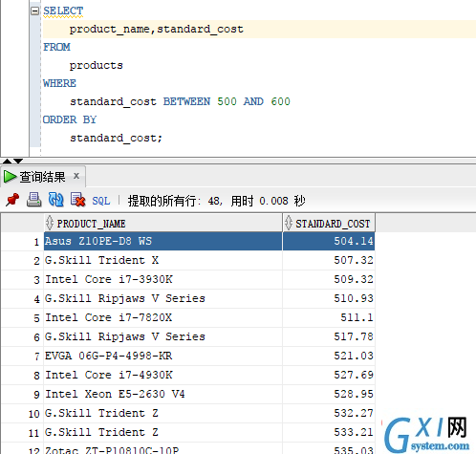476x454 pixels.
Task: Select the cell Intel Xeon E5-2630 V4
Action: point(162,394)
